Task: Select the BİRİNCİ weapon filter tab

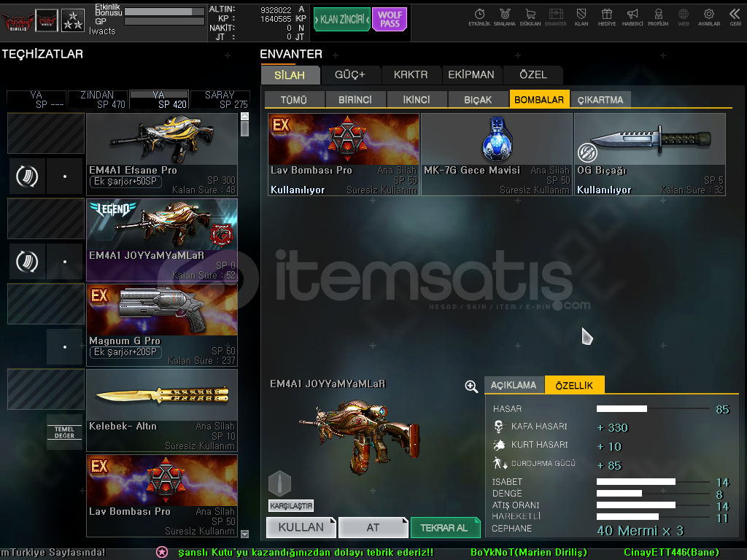Action: (355, 100)
